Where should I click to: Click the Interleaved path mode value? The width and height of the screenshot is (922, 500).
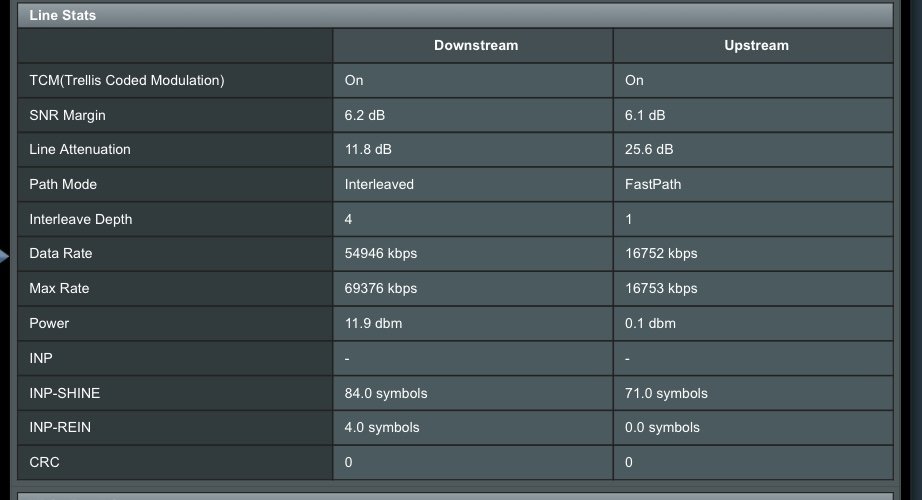[379, 185]
